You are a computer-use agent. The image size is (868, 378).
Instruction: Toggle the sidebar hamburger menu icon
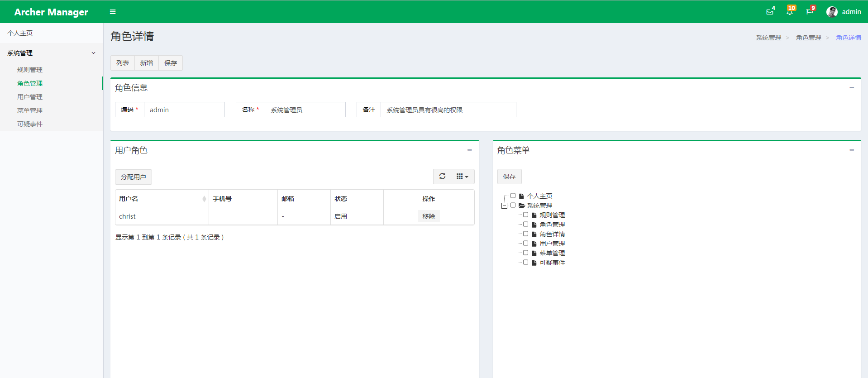[x=113, y=12]
